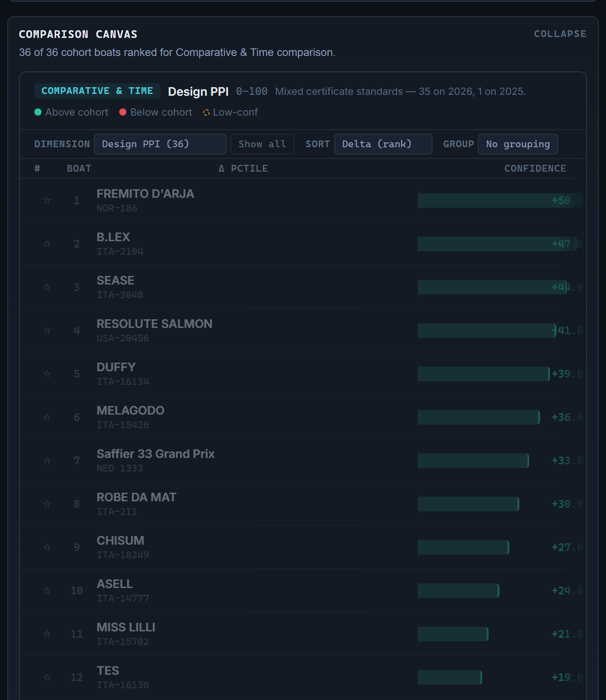
Task: Open the RESOLUTE SALMON boat name
Action: (x=154, y=324)
